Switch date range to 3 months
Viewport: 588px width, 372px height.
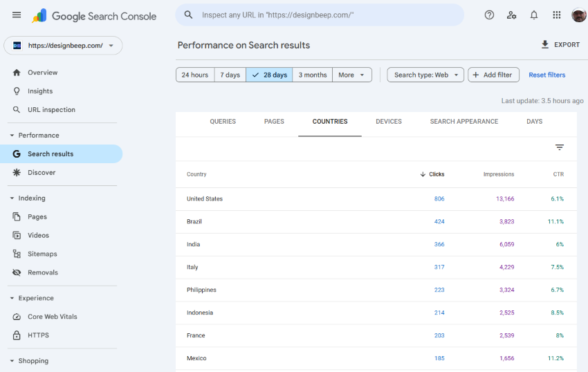tap(313, 75)
